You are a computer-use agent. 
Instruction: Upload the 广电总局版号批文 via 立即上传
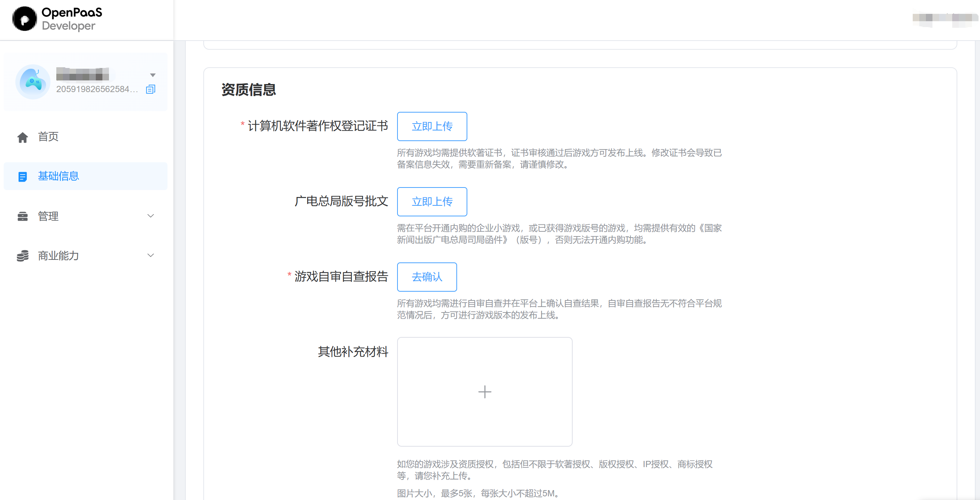pos(432,201)
